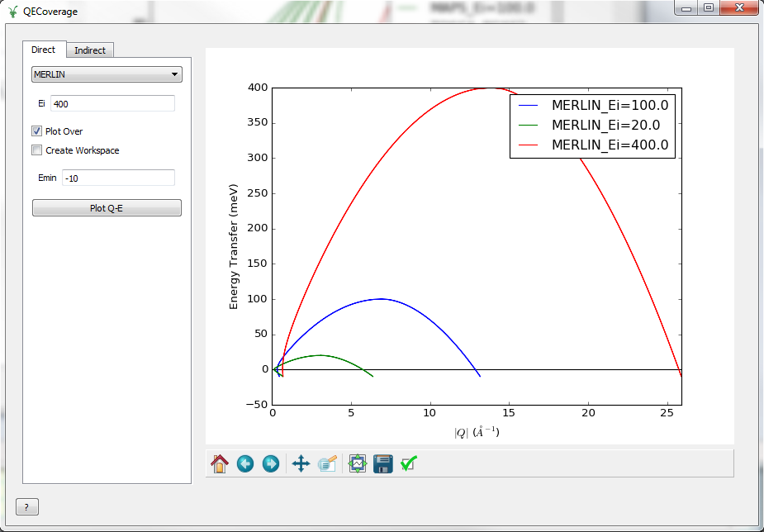
Task: Click into the Ei input field
Action: tap(112, 103)
